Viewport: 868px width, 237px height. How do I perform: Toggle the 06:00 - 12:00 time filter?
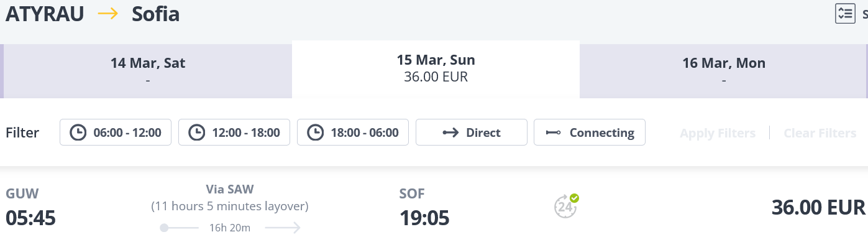coord(116,132)
